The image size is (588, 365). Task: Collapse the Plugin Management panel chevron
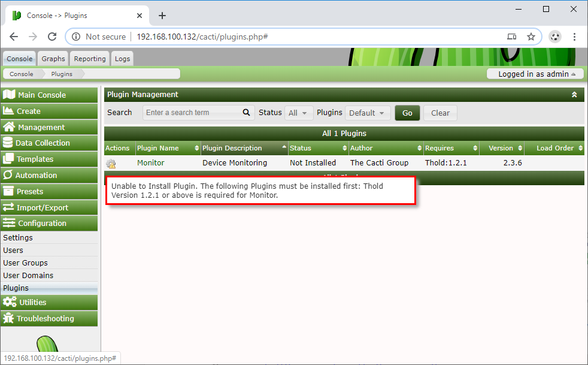pyautogui.click(x=574, y=95)
